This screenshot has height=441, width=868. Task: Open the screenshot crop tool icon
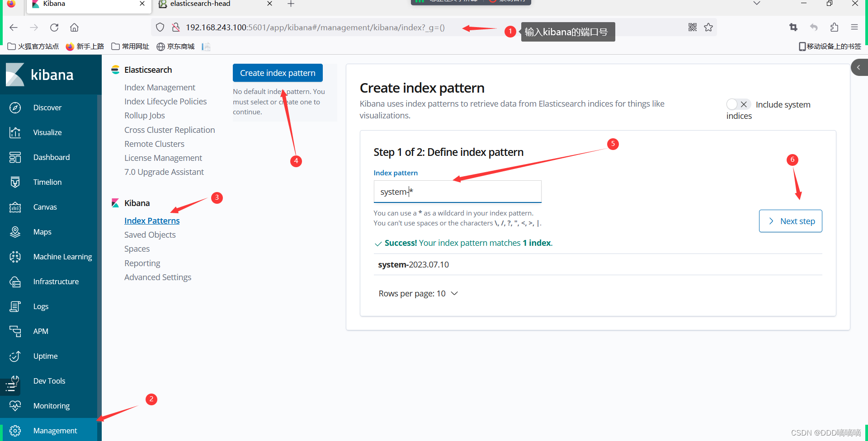793,28
